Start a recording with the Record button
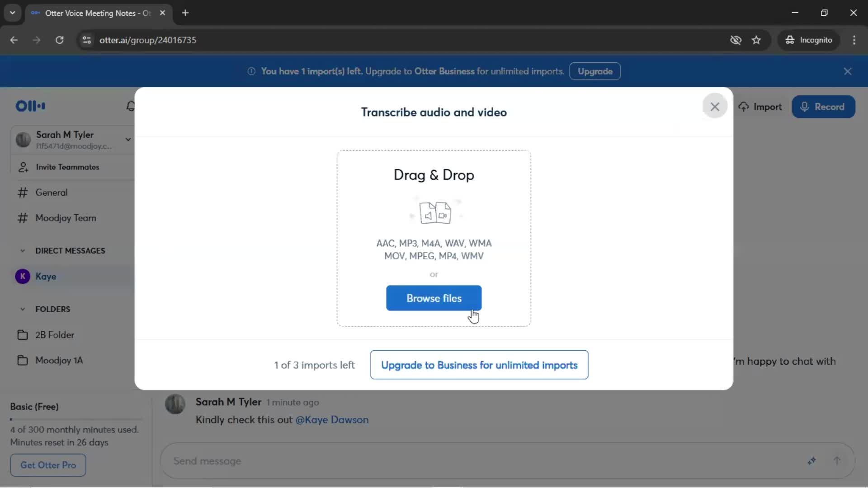 823,107
